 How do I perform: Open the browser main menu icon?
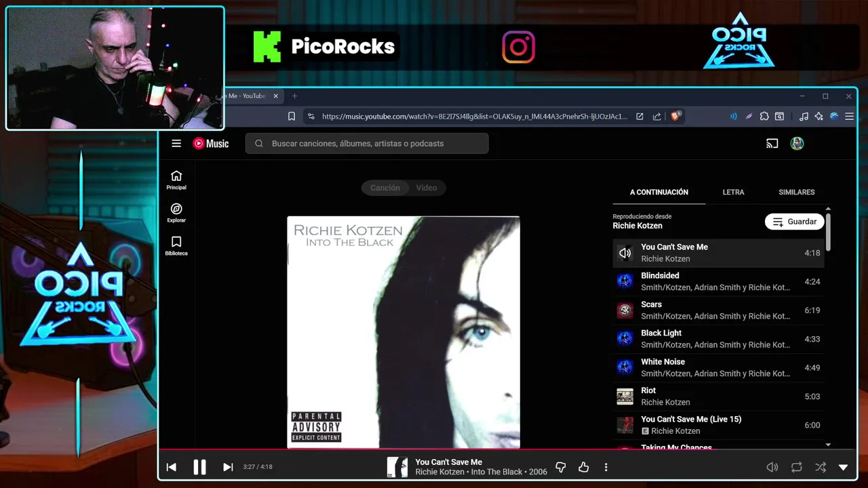[849, 117]
